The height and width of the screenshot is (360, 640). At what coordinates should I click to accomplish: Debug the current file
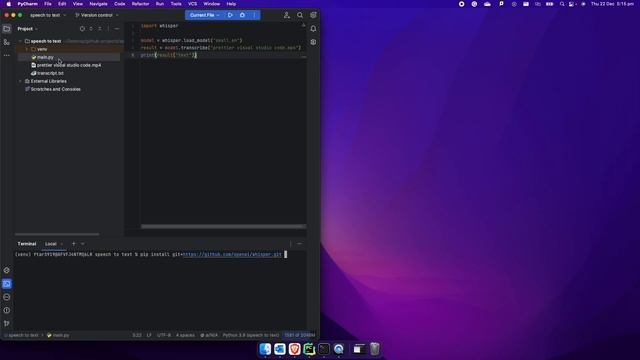tap(242, 15)
